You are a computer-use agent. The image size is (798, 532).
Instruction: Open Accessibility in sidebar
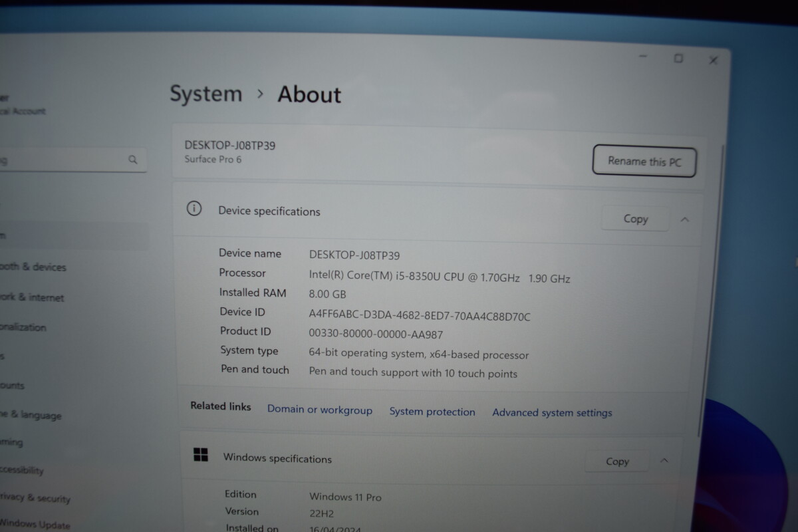[21, 469]
